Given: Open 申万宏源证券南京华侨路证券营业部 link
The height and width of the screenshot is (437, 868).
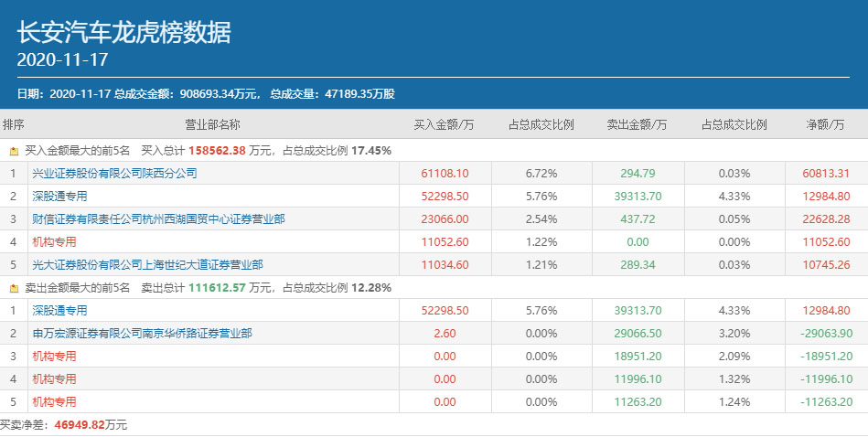Looking at the screenshot, I should [x=142, y=333].
